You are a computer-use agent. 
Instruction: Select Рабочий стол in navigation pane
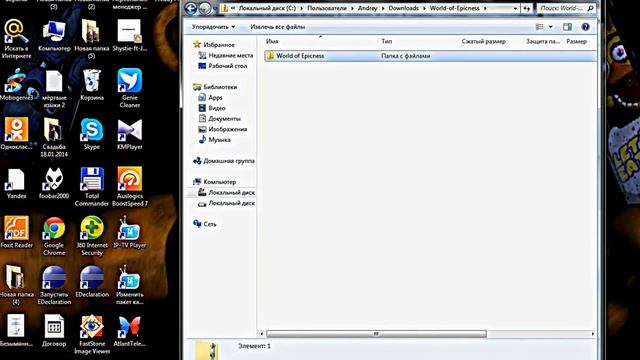(223, 66)
